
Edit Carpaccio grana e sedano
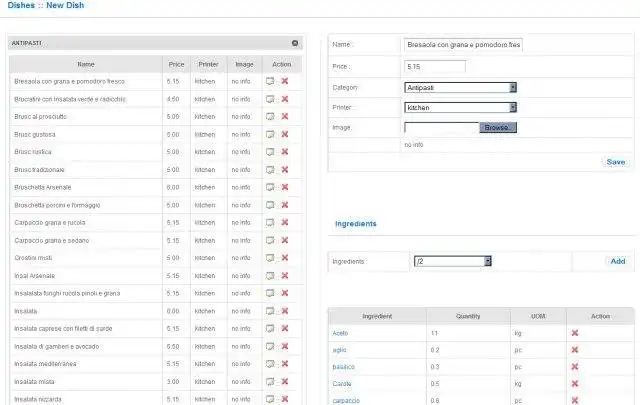pyautogui.click(x=270, y=240)
